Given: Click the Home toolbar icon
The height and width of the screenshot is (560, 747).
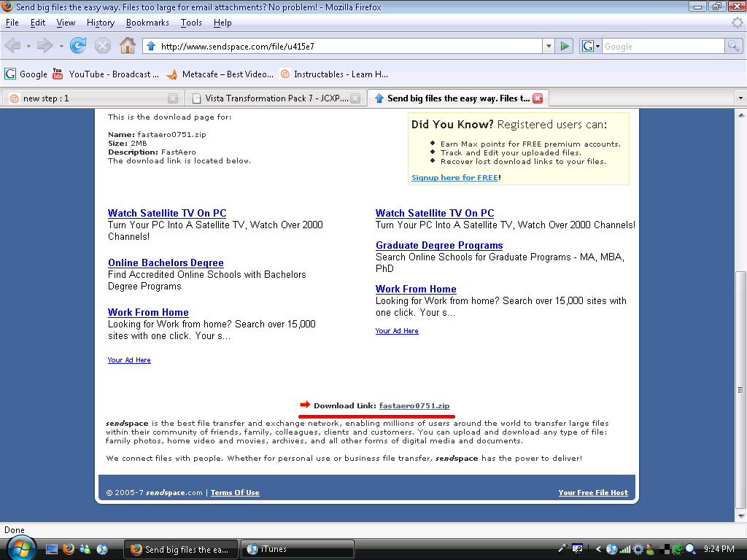Looking at the screenshot, I should 128,46.
